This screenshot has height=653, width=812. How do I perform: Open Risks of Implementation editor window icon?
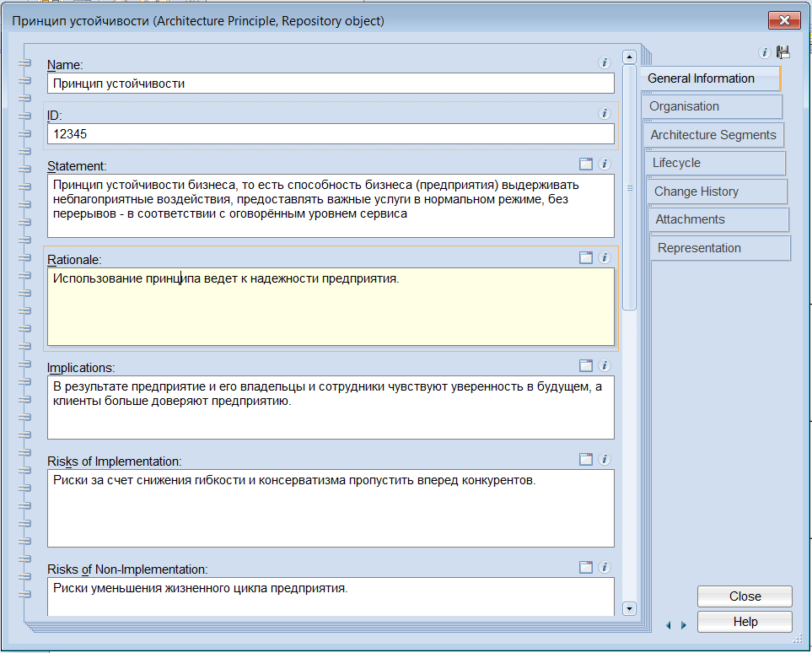click(586, 459)
